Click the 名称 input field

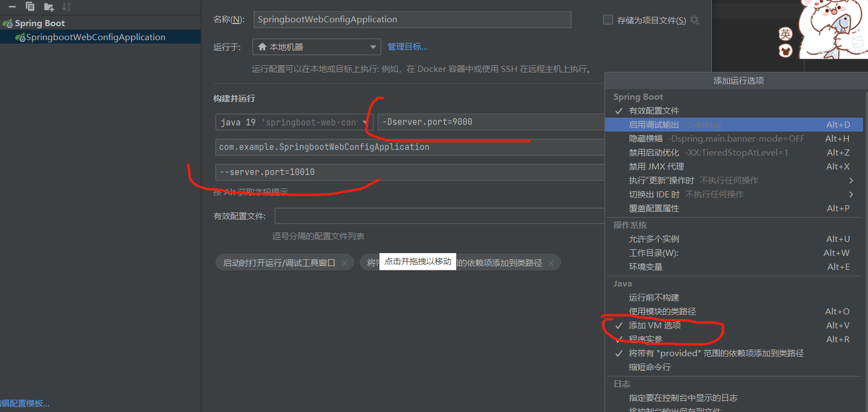tap(412, 19)
